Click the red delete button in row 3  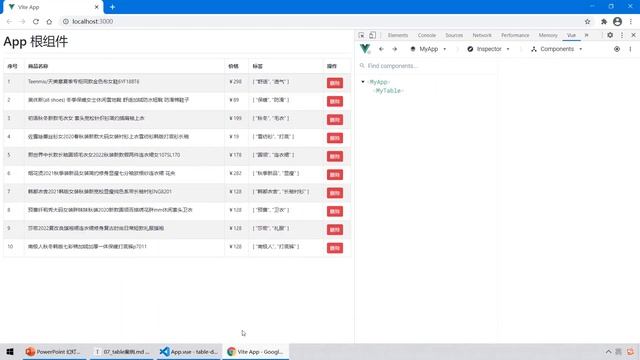click(x=335, y=120)
